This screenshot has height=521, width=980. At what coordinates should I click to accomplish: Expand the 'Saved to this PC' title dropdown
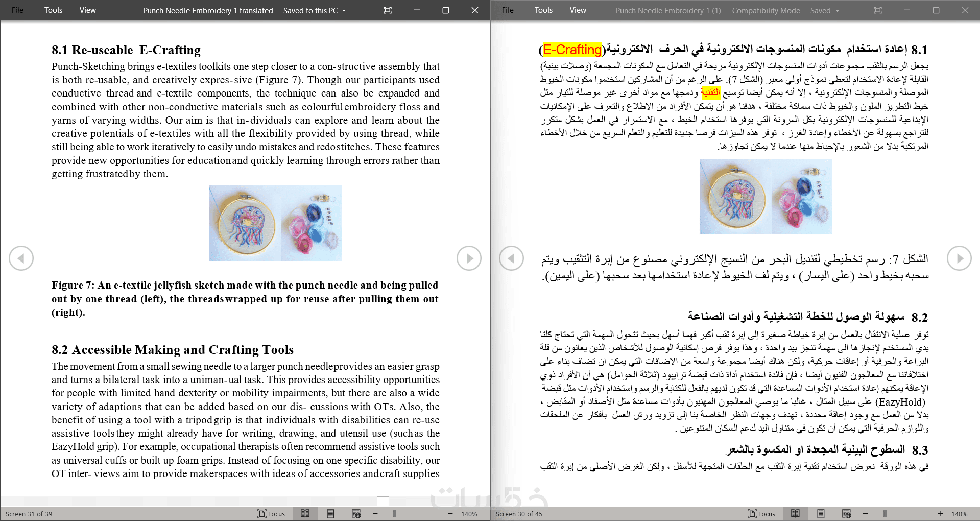[x=344, y=11]
